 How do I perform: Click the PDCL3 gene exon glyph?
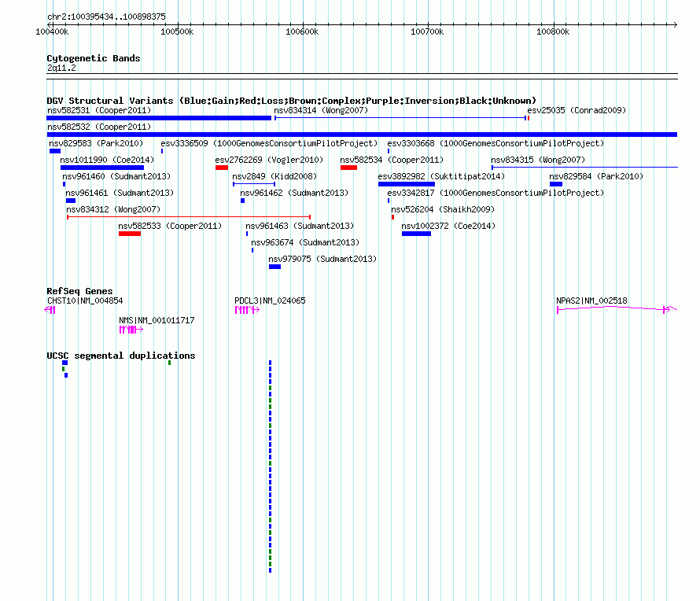[x=247, y=310]
